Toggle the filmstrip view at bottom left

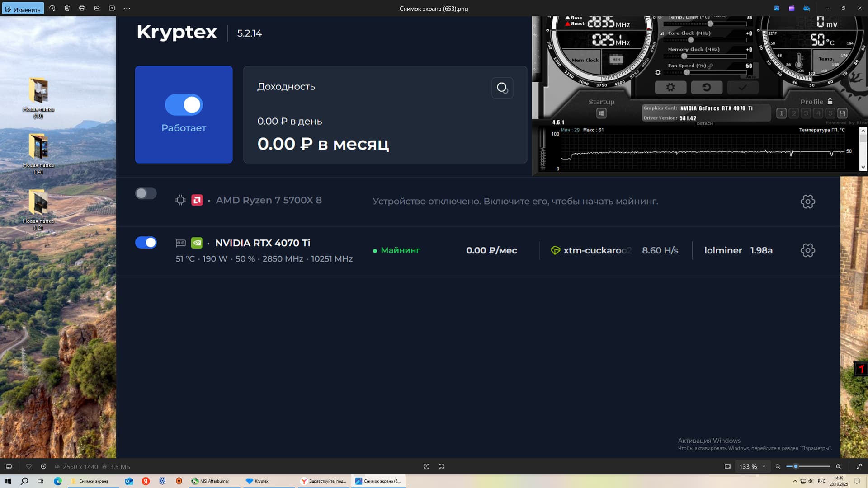[x=9, y=466]
